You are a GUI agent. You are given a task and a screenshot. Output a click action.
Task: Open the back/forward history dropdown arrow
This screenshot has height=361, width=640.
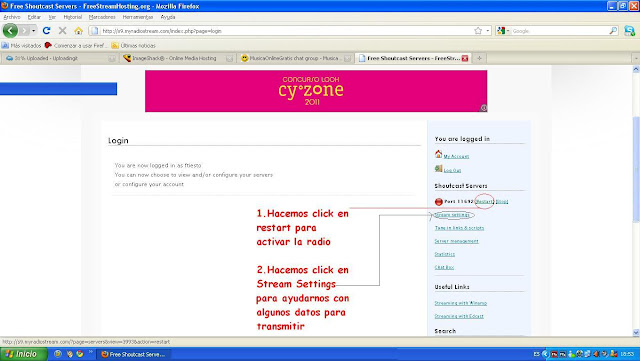(33, 31)
